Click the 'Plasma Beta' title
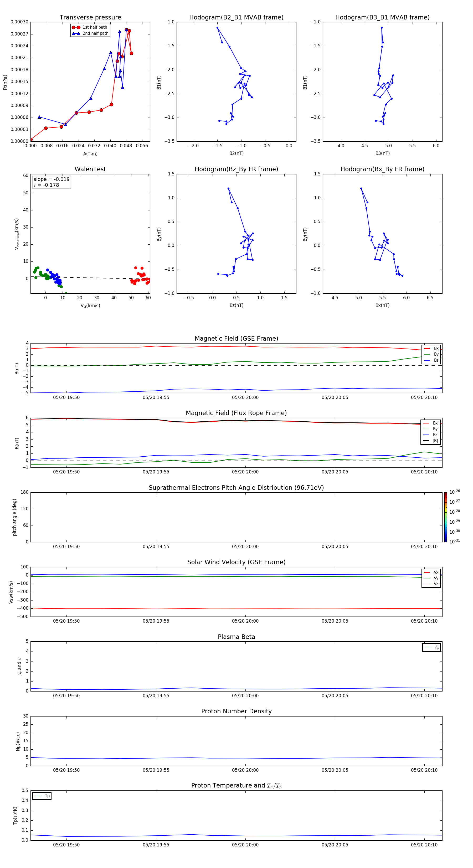 click(236, 637)
